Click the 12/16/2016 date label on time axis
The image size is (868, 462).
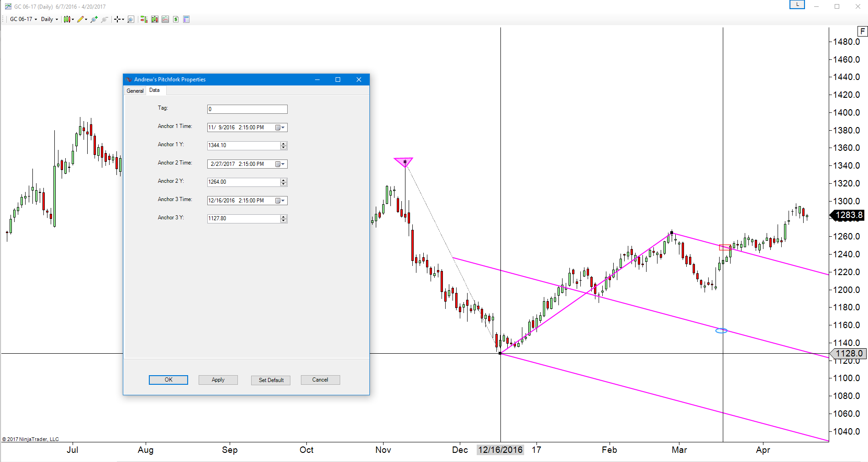click(x=500, y=450)
